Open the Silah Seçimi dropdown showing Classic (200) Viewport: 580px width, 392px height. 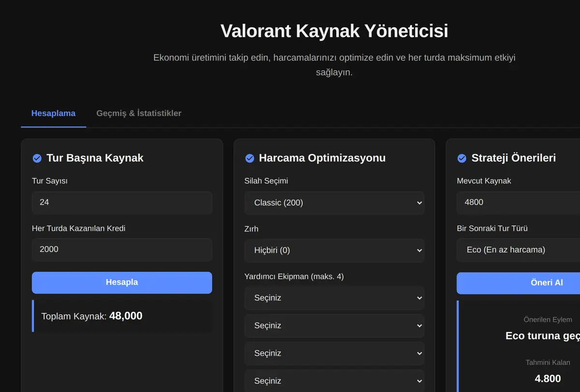point(334,203)
